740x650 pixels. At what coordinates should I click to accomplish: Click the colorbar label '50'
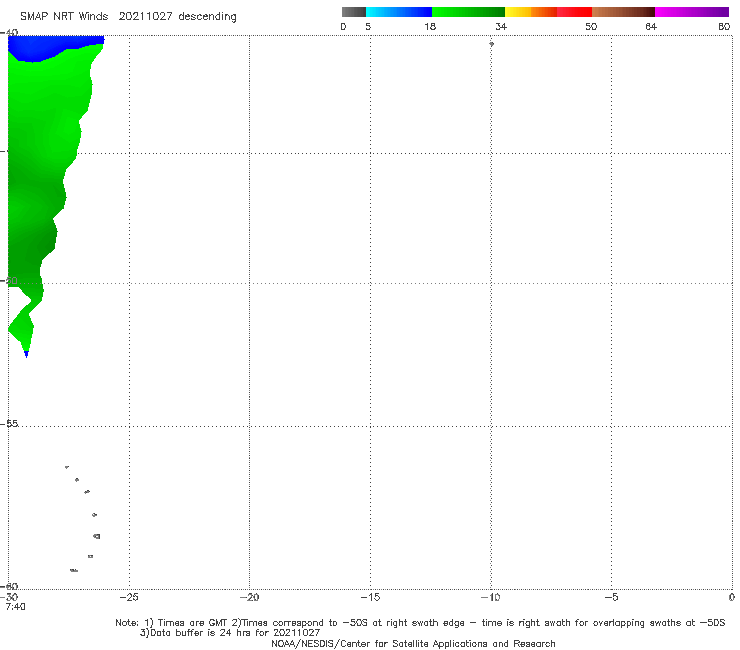591,27
